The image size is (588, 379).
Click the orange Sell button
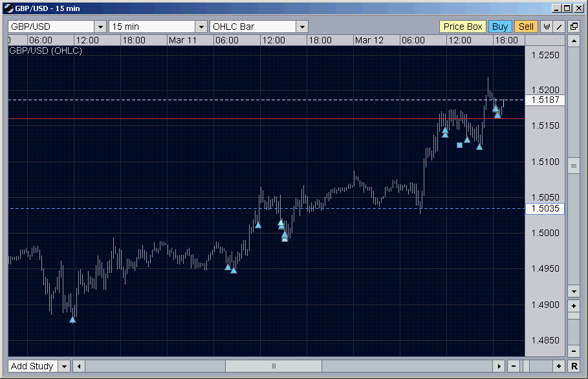click(526, 27)
